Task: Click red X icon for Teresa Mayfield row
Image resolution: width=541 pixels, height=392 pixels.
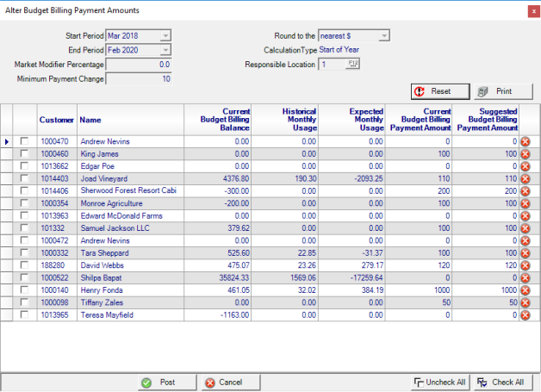Action: pos(525,316)
